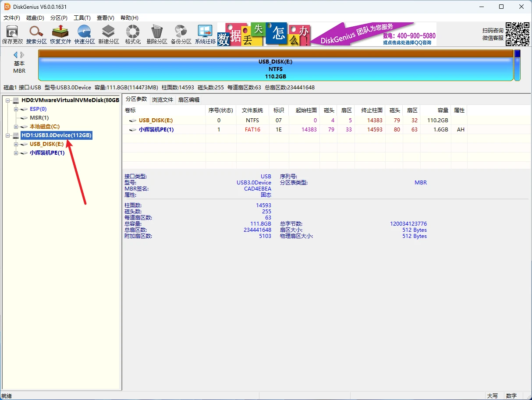Go to next disk with right arrow
This screenshot has height=400, width=532.
[22, 55]
